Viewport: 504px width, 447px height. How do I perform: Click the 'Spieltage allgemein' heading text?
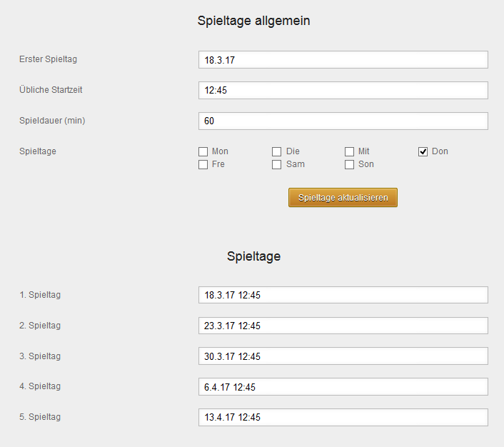click(253, 21)
